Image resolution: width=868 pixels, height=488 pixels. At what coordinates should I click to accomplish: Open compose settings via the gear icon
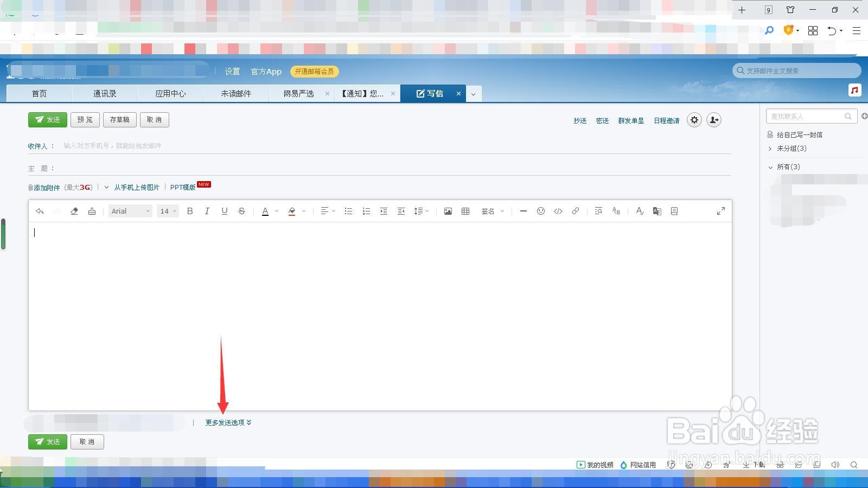point(695,120)
